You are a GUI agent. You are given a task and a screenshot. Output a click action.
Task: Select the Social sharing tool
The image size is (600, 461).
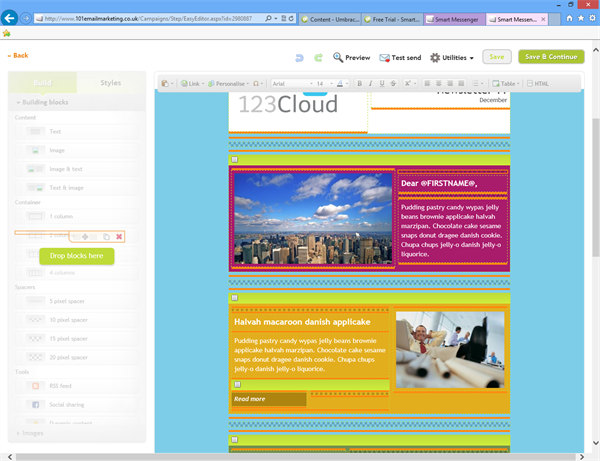(x=77, y=405)
